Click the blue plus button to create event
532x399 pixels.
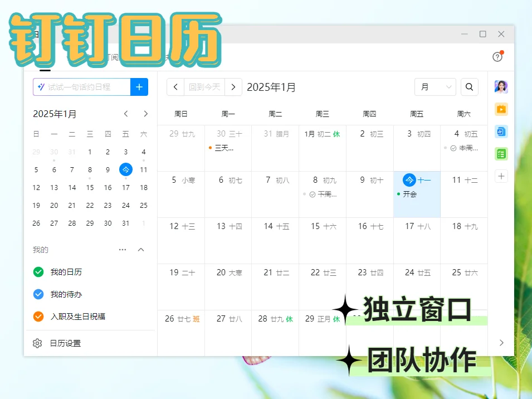pyautogui.click(x=139, y=87)
